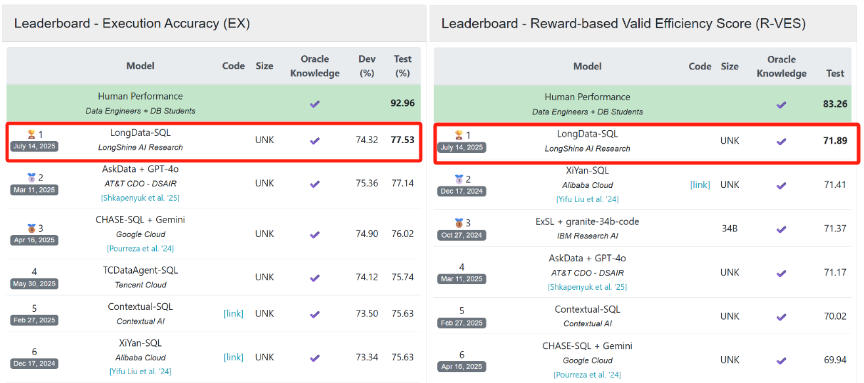Click the gold trophy icon in EX leaderboard
Image resolution: width=864 pixels, height=383 pixels.
coord(30,134)
